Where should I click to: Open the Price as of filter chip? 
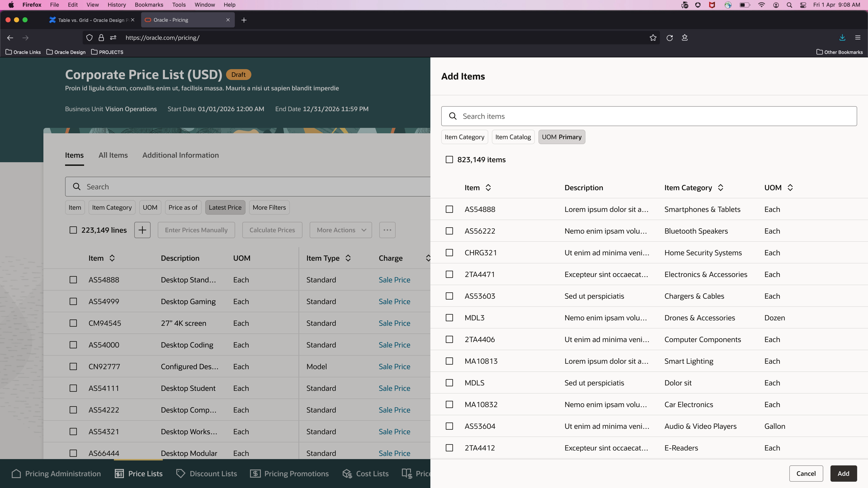(183, 207)
